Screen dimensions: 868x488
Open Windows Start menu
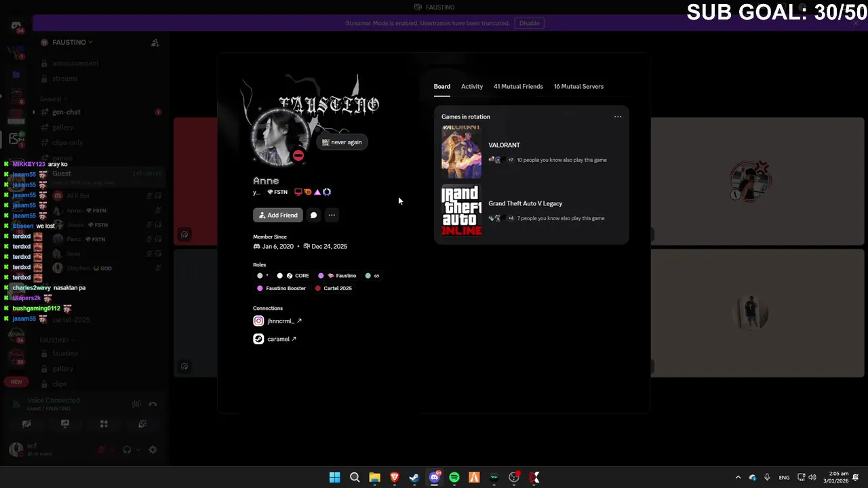pyautogui.click(x=334, y=477)
